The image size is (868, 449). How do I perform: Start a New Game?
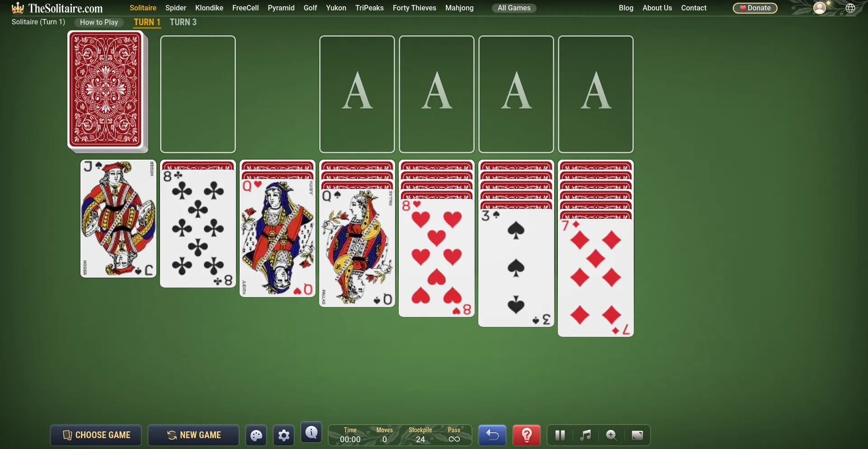[x=193, y=435]
